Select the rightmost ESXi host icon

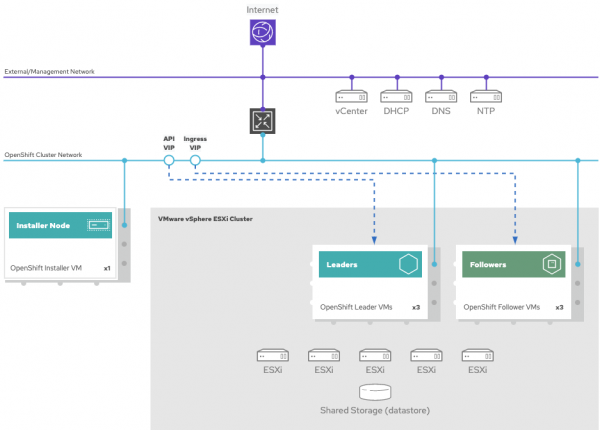[477, 355]
